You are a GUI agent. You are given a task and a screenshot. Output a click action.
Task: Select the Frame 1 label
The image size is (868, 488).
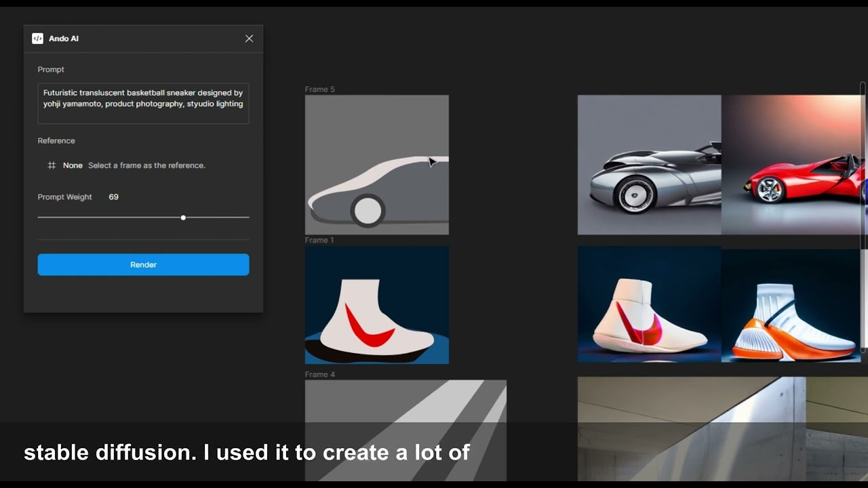coord(319,240)
